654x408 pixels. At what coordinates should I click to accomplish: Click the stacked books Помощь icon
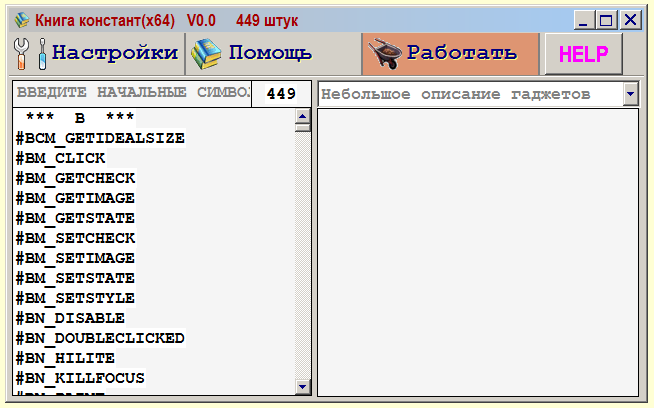206,54
